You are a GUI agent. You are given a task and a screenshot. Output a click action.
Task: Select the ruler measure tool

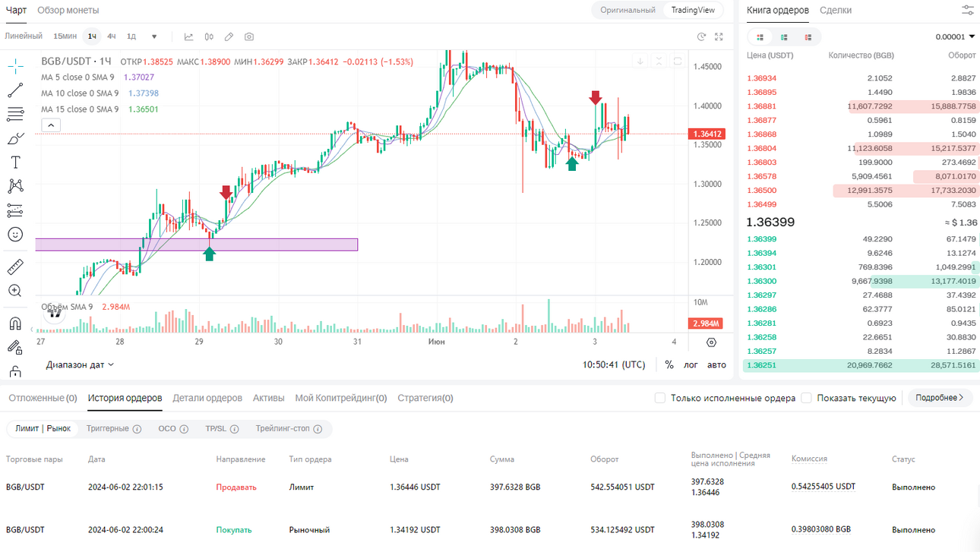(15, 267)
